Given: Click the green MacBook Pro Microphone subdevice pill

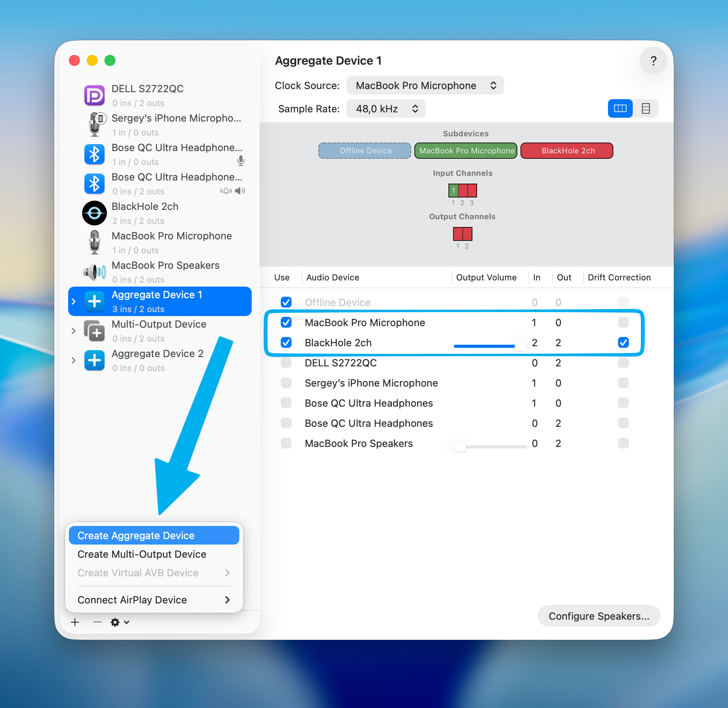Looking at the screenshot, I should (x=466, y=151).
